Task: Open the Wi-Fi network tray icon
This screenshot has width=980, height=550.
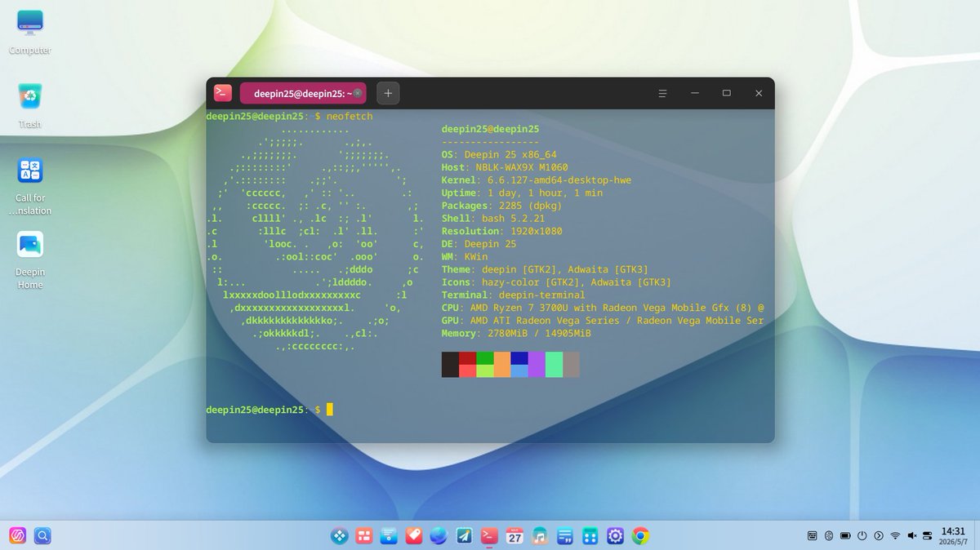Action: point(895,535)
